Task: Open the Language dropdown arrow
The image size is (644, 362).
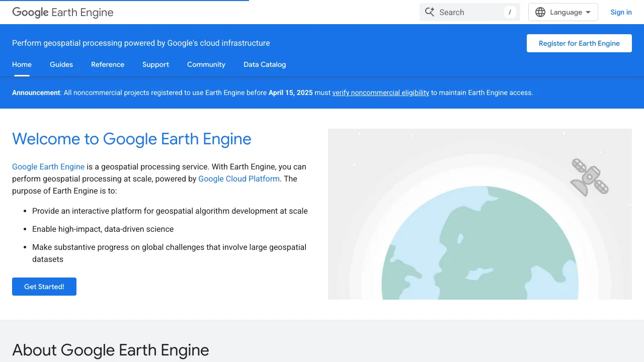Action: (588, 12)
